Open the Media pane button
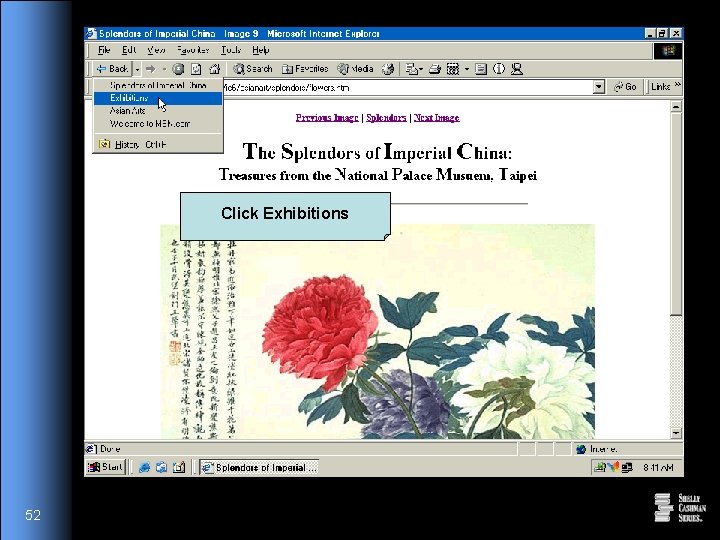This screenshot has width=720, height=540. tap(355, 69)
